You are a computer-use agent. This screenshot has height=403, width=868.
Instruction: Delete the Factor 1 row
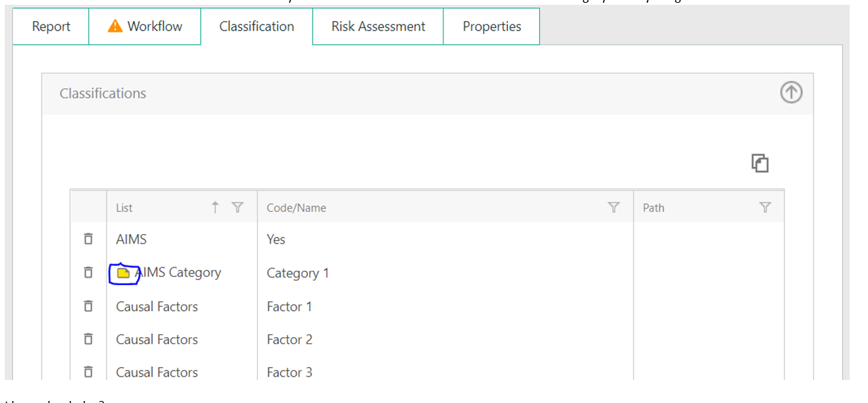[x=88, y=306]
